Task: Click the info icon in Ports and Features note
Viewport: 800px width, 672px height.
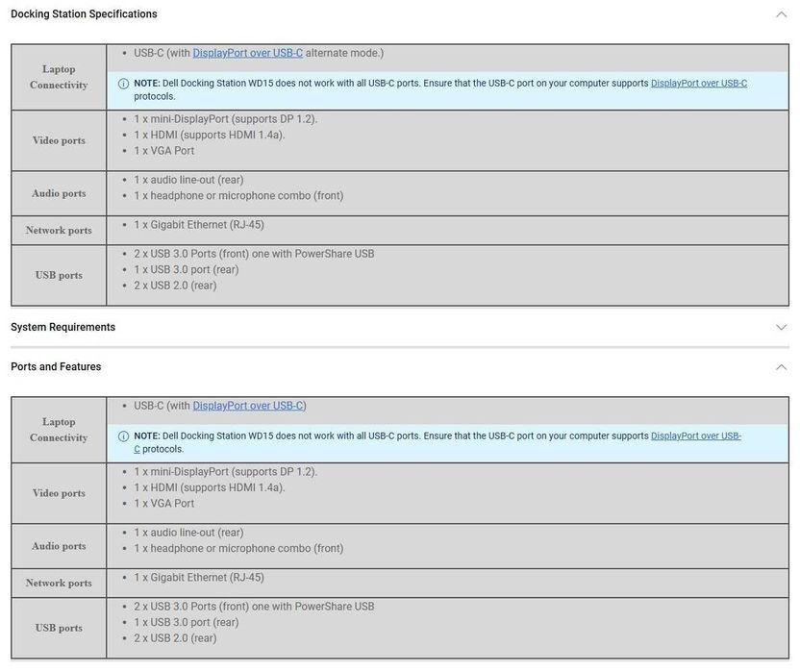Action: [x=123, y=436]
